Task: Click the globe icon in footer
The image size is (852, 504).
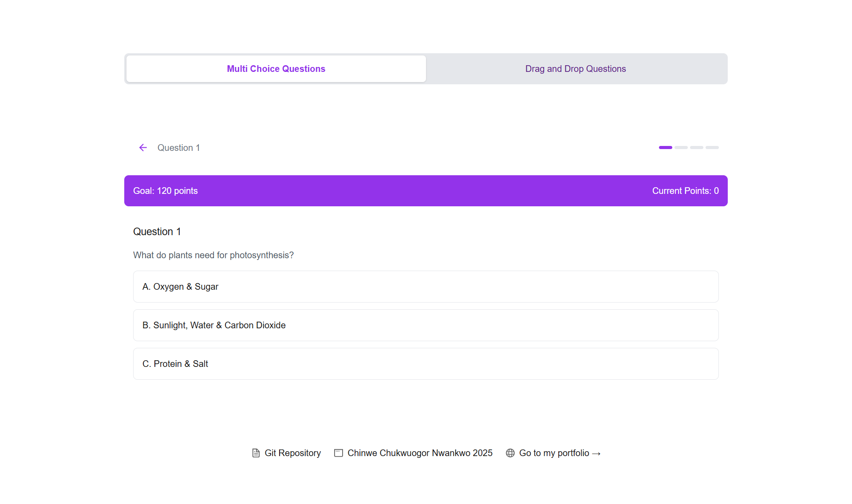Action: pyautogui.click(x=510, y=453)
